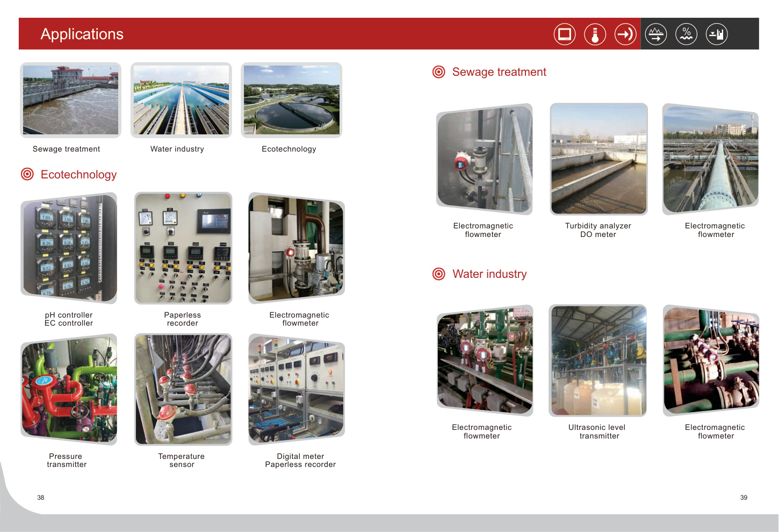
Task: Click the "Paperless recorder" caption
Action: pyautogui.click(x=183, y=319)
